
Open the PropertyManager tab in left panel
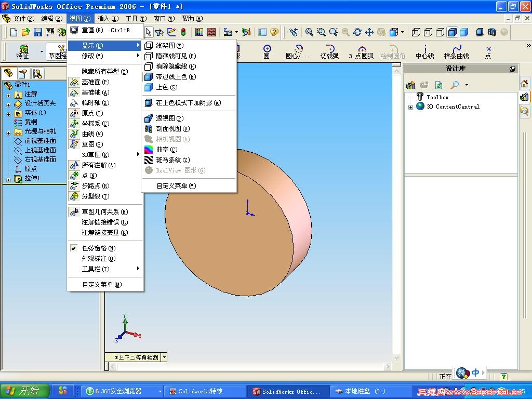click(23, 73)
